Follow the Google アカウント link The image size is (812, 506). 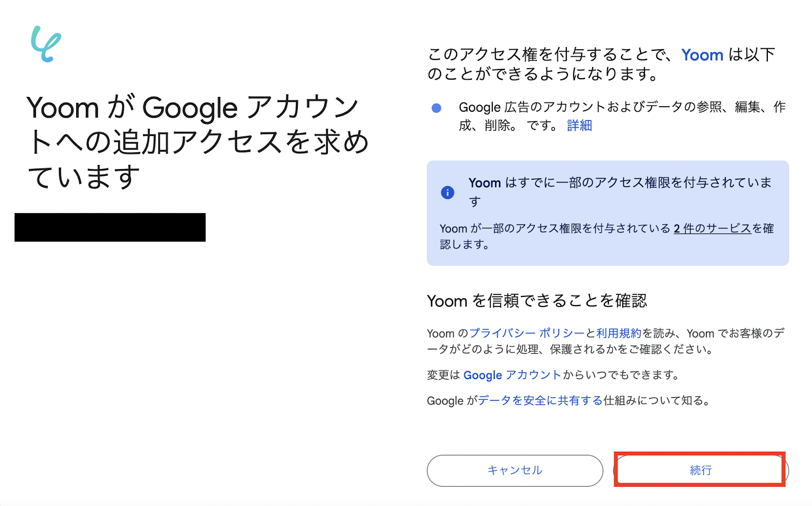(x=512, y=375)
